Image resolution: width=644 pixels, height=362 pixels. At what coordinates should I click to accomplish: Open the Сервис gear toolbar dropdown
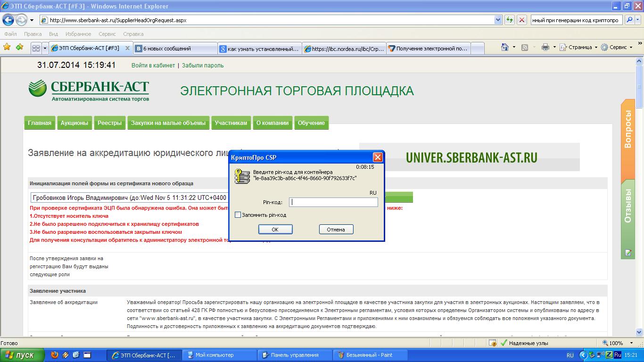click(x=617, y=47)
